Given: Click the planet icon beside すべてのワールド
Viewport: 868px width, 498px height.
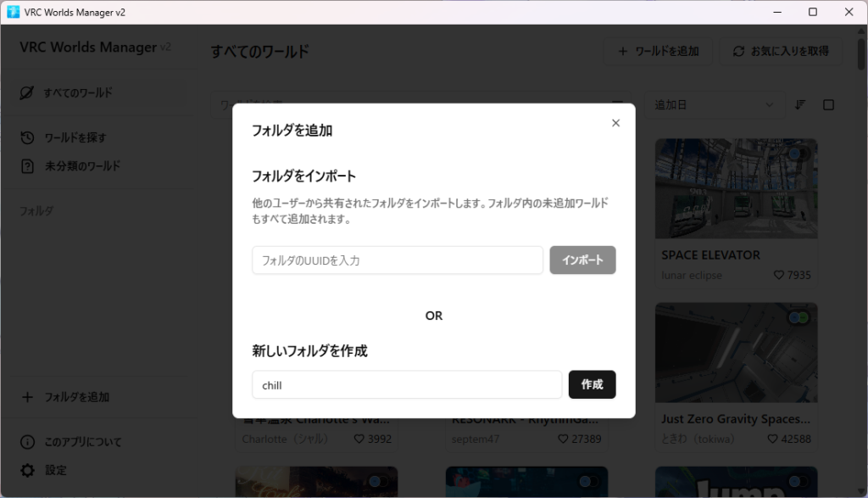Looking at the screenshot, I should 27,92.
